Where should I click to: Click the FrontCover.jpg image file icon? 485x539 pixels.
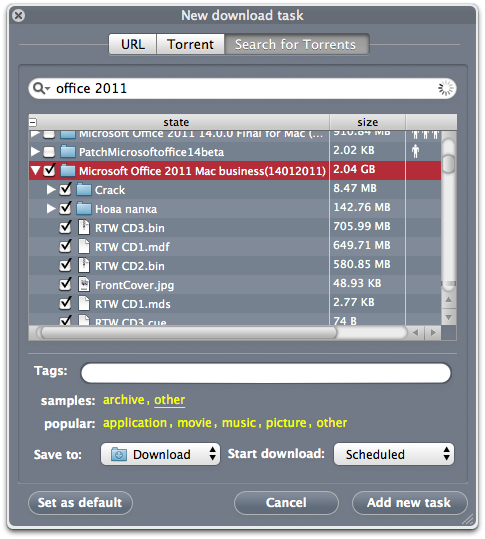tap(84, 285)
